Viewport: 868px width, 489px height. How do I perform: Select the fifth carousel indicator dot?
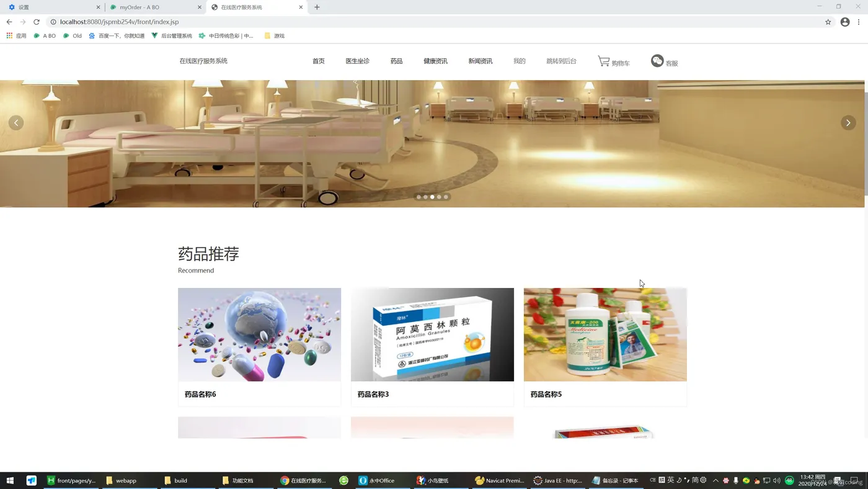tap(446, 197)
